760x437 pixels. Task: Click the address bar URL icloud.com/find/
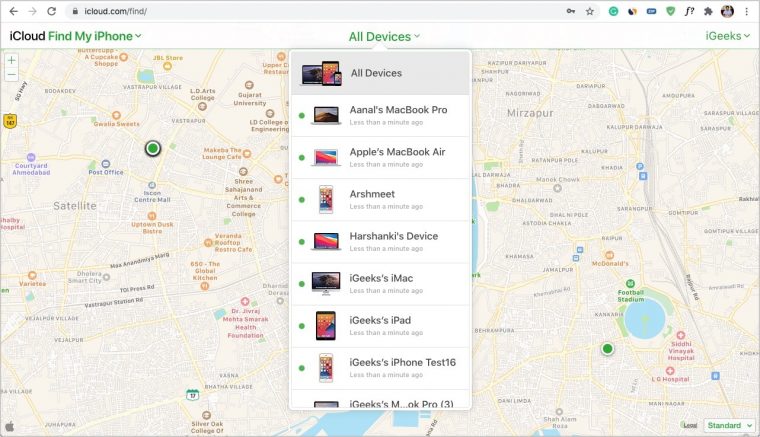(115, 11)
